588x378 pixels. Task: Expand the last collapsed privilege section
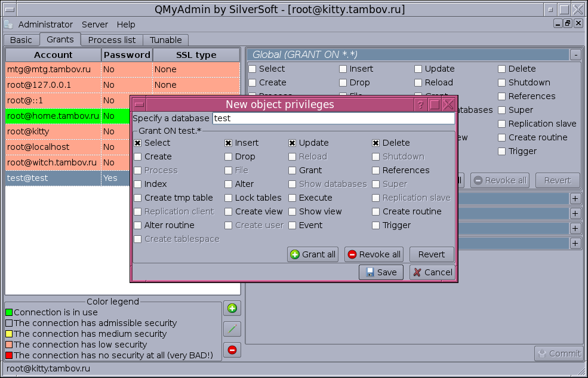click(x=575, y=244)
